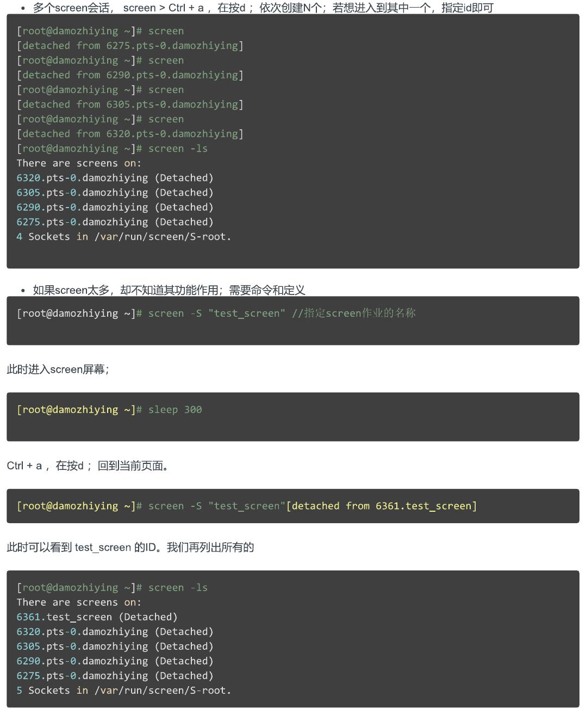Click the paragraph "此时进入screen屏幕;"

pos(58,369)
